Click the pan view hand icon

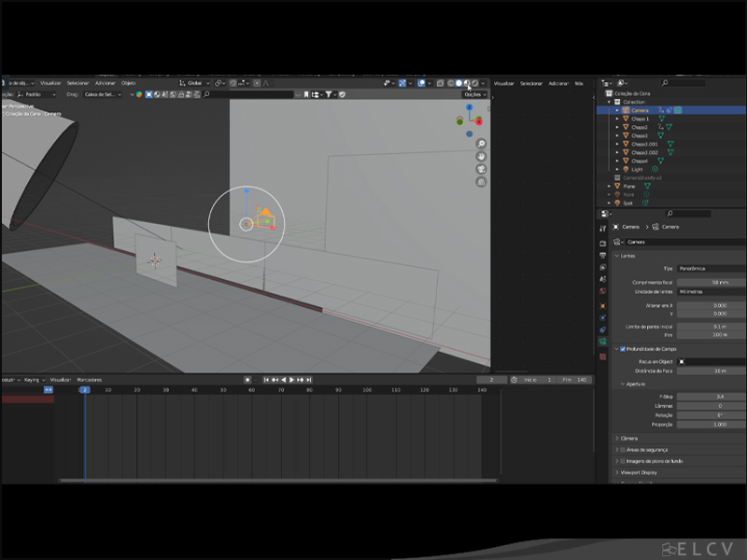pyautogui.click(x=482, y=157)
